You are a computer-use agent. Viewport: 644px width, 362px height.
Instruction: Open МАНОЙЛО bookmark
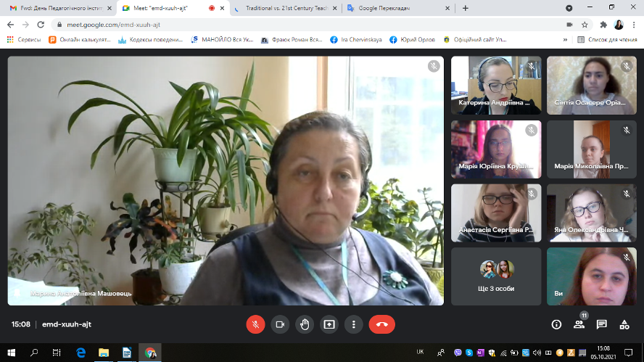point(222,40)
